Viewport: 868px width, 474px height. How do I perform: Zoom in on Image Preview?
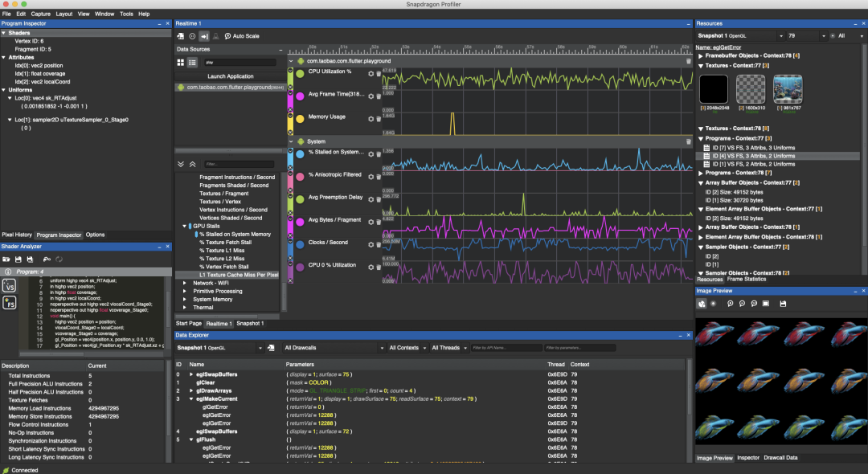(730, 304)
